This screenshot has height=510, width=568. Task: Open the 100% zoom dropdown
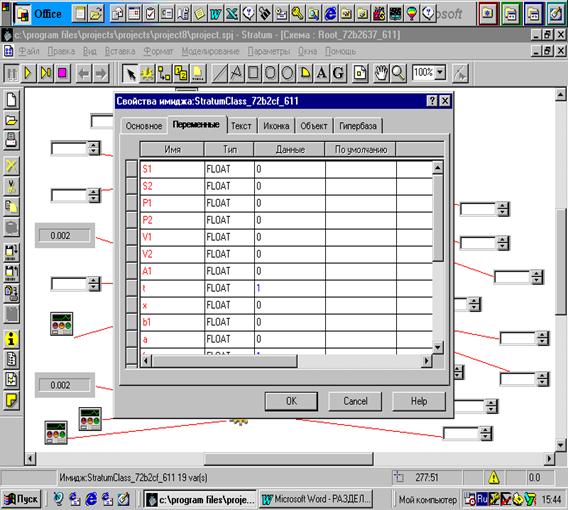(440, 72)
